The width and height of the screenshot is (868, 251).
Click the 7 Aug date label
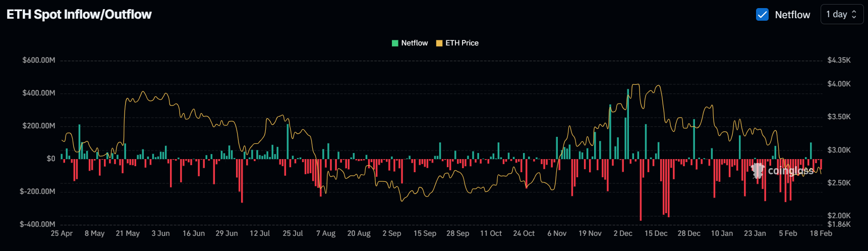pyautogui.click(x=326, y=233)
